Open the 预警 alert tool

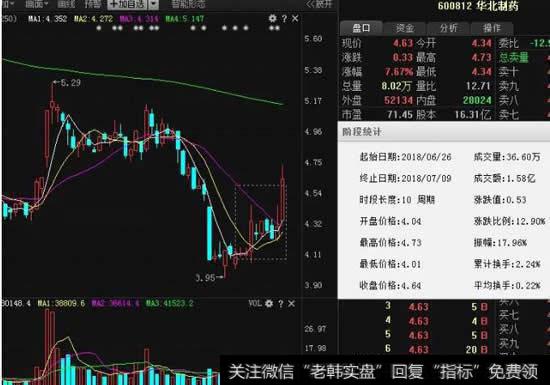tap(93, 4)
